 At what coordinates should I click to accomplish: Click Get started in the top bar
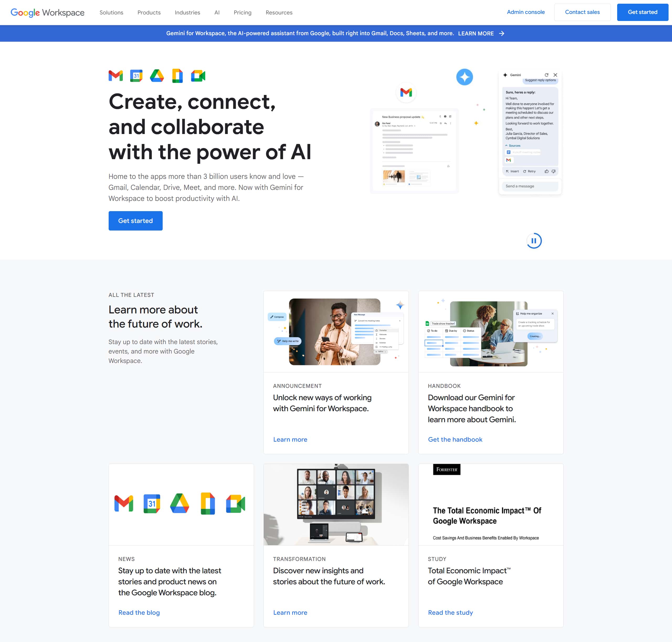click(x=642, y=12)
